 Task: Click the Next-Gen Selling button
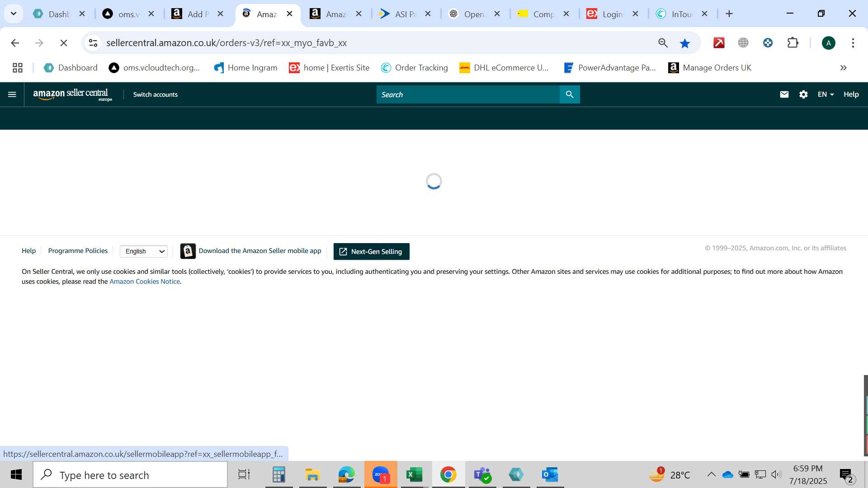coord(372,251)
